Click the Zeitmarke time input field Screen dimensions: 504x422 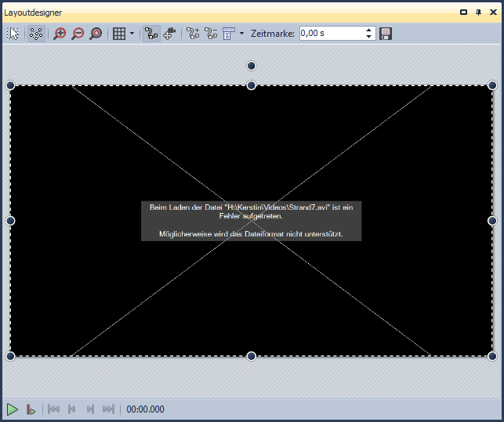click(x=330, y=34)
